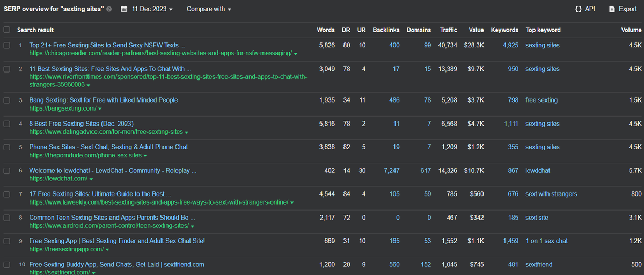Open the 11 Dec 2023 date dropdown
This screenshot has height=275, width=644.
[x=152, y=9]
